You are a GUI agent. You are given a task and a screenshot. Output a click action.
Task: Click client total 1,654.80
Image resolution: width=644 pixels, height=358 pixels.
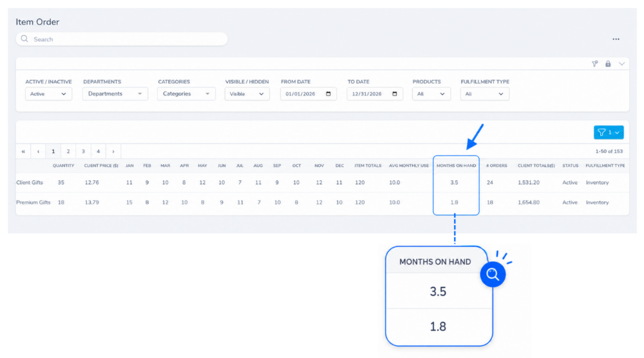529,202
